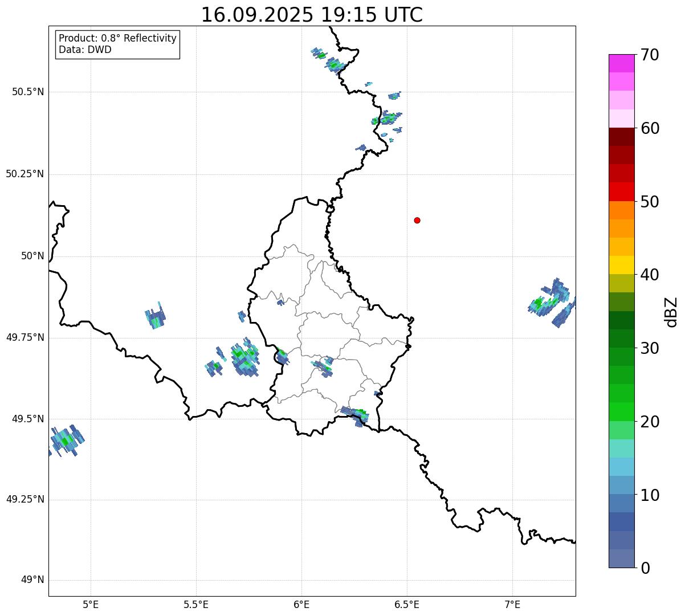Image resolution: width=685 pixels, height=616 pixels.
Task: Click the colorbar tick label "60"
Action: click(x=650, y=128)
